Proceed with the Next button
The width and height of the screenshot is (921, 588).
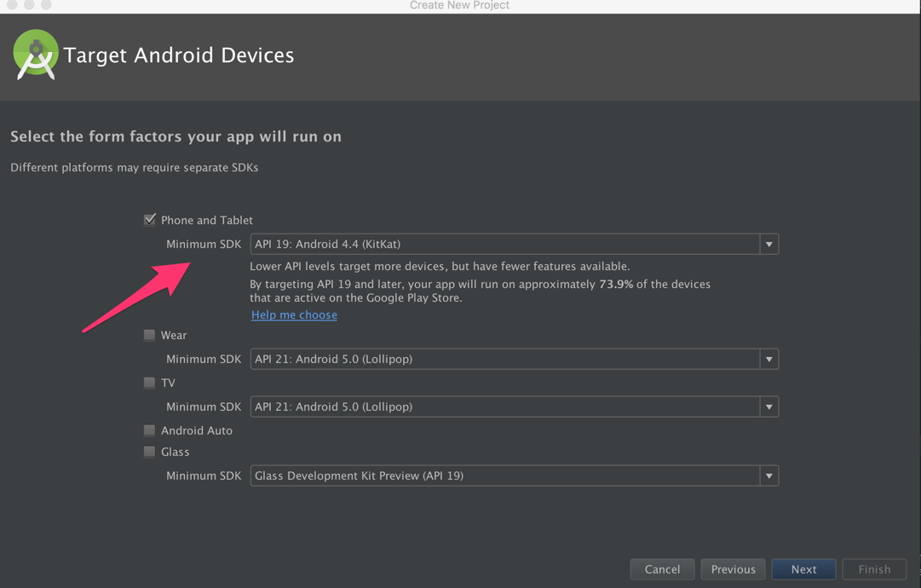[x=803, y=569]
